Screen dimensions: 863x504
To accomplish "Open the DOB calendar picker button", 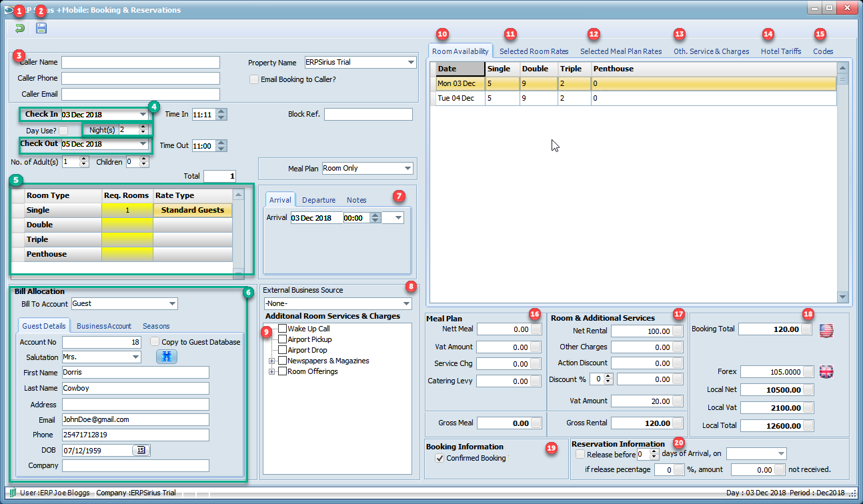I will (x=141, y=450).
